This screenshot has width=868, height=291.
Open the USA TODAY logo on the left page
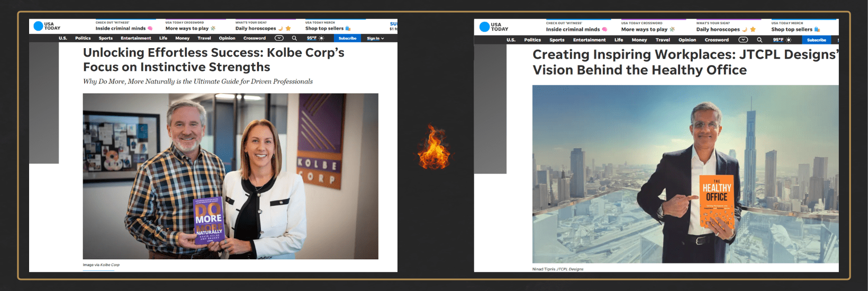(47, 26)
